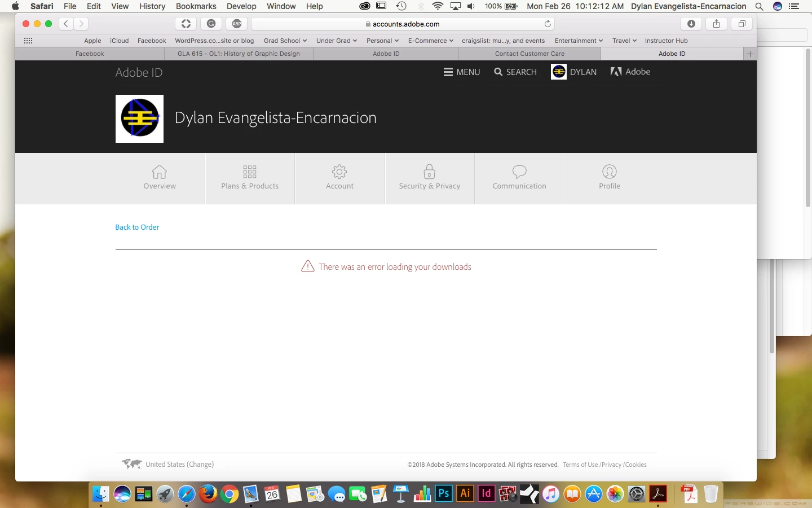Click the Safari back arrow button
Screen dimensions: 812x508
click(66, 24)
